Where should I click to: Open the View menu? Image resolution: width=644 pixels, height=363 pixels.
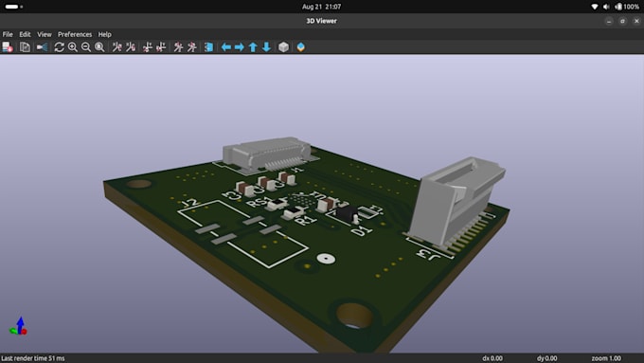45,34
